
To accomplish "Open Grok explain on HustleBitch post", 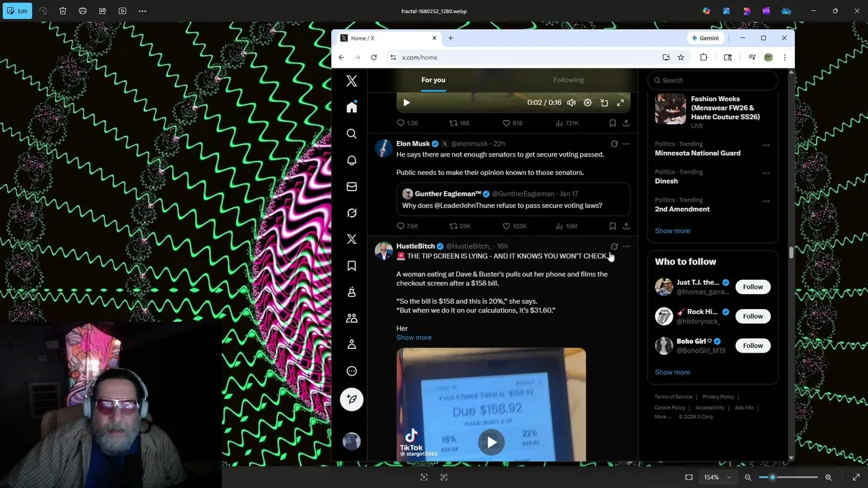I will (614, 246).
